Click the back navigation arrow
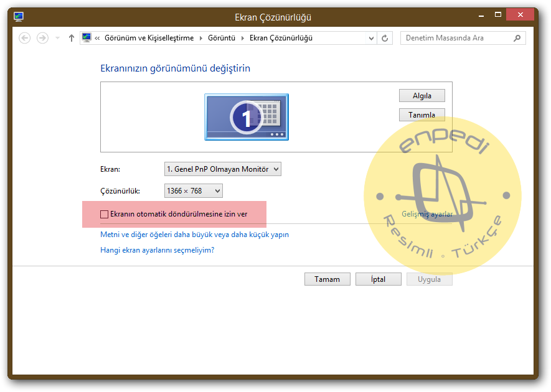Image resolution: width=551 pixels, height=392 pixels. 25,38
